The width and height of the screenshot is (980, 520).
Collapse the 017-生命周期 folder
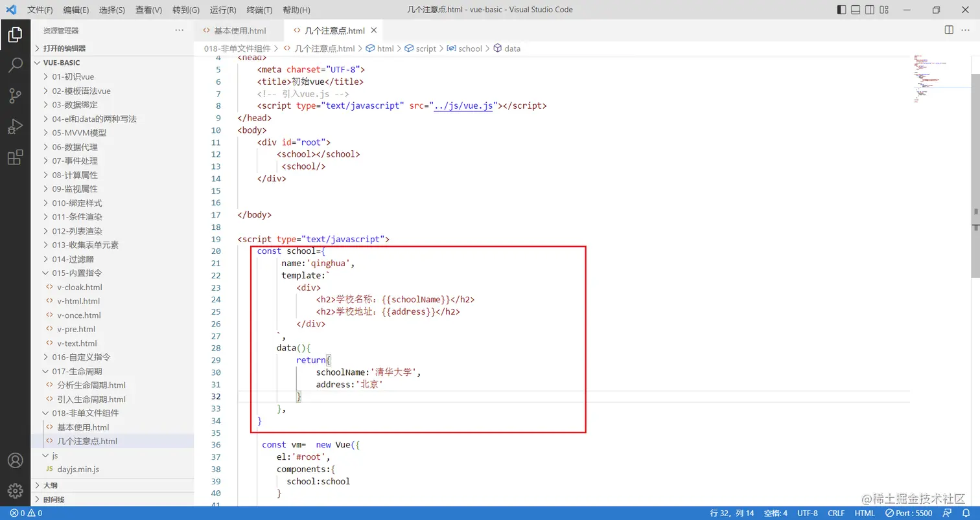point(112,371)
